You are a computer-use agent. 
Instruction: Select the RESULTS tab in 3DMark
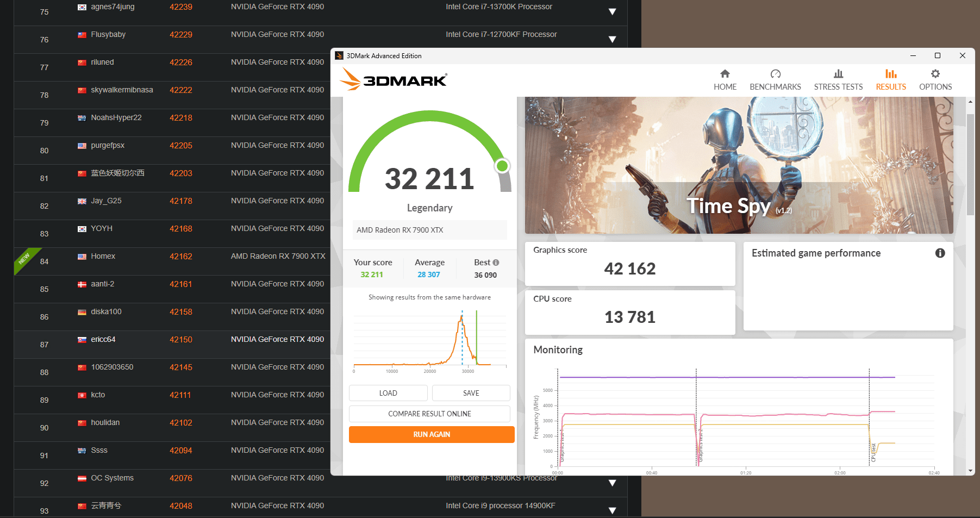(x=891, y=80)
